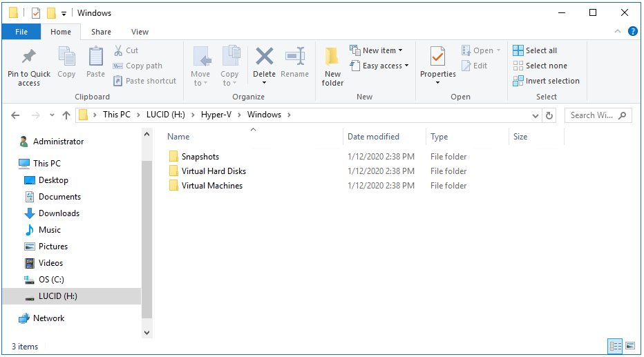The width and height of the screenshot is (644, 357).
Task: Click Invert selection
Action: point(547,81)
